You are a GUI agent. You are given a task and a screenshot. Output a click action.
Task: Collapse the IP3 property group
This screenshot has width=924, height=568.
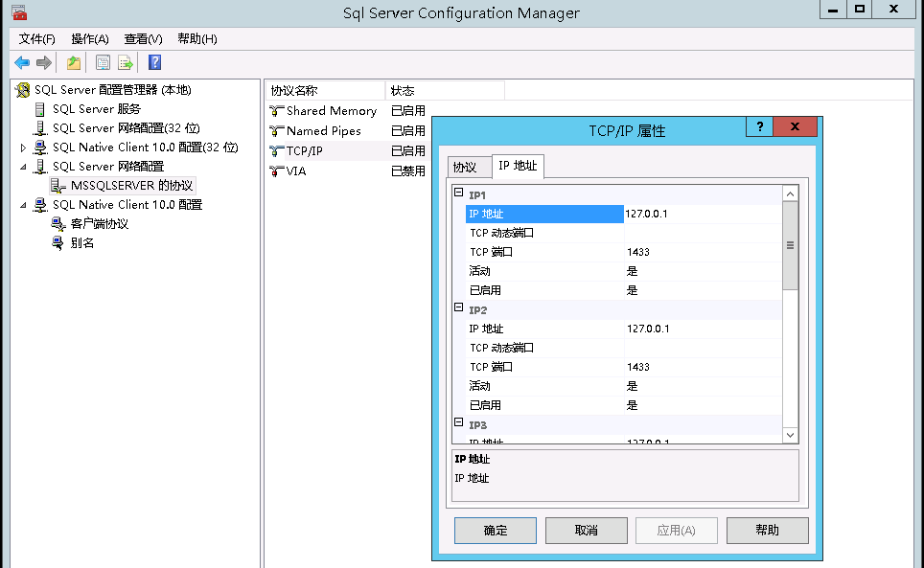point(458,422)
